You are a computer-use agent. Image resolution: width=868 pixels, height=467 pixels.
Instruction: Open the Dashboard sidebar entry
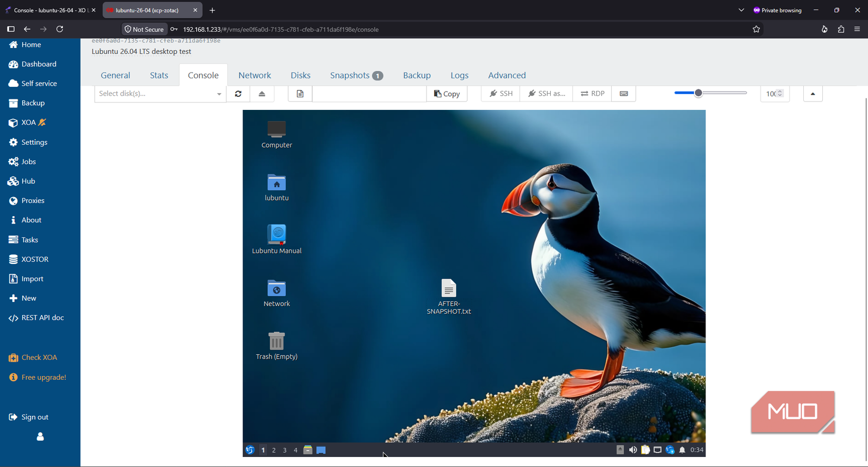tap(33, 64)
